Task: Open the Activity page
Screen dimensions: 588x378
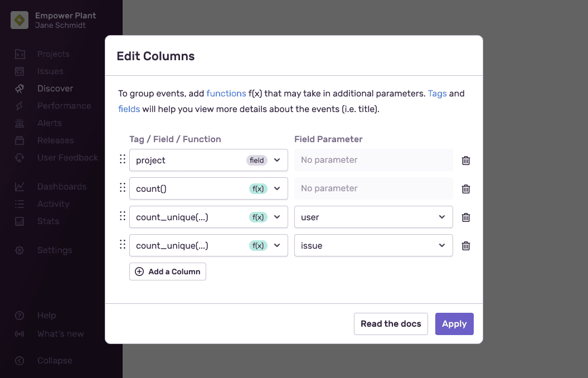Action: (x=55, y=203)
